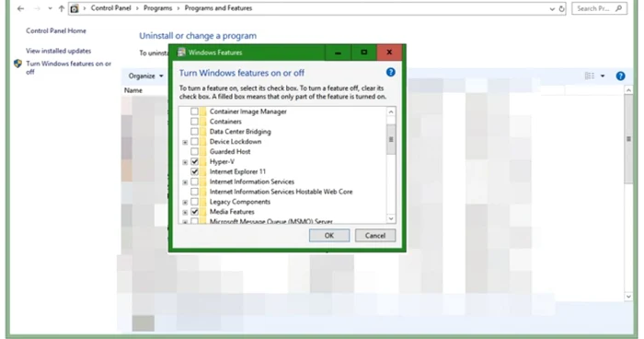The image size is (644, 339).
Task: Select Control Panel in breadcrumb
Action: tap(111, 8)
